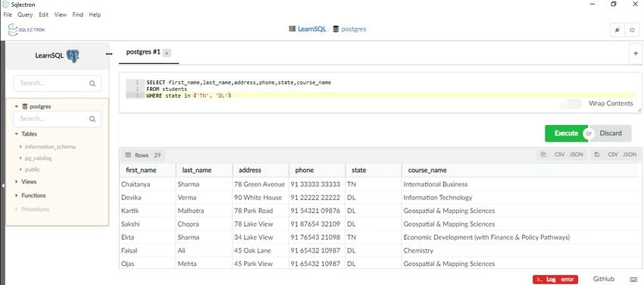Click the left edge sidebar collapse arrow

(2, 186)
